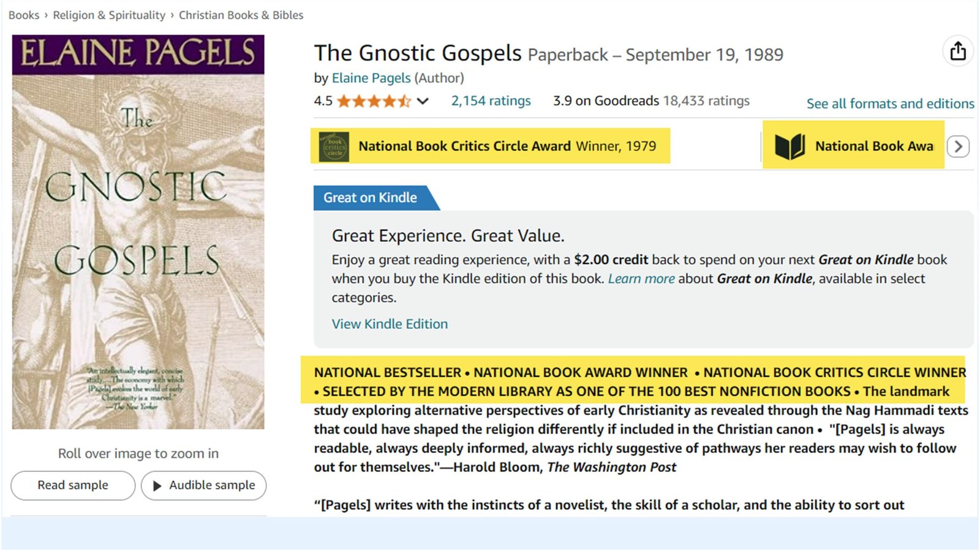Click the Audible sample button
This screenshot has height=551, width=980.
[x=203, y=485]
